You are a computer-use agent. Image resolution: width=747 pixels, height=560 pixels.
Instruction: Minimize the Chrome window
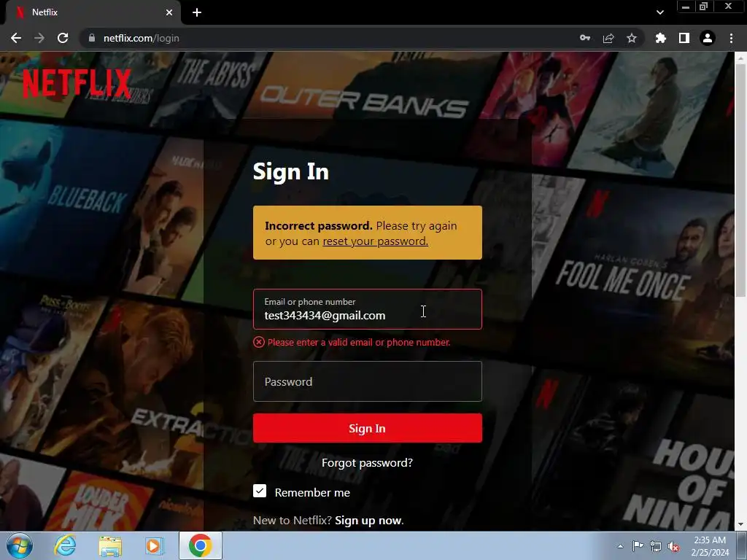click(x=686, y=7)
